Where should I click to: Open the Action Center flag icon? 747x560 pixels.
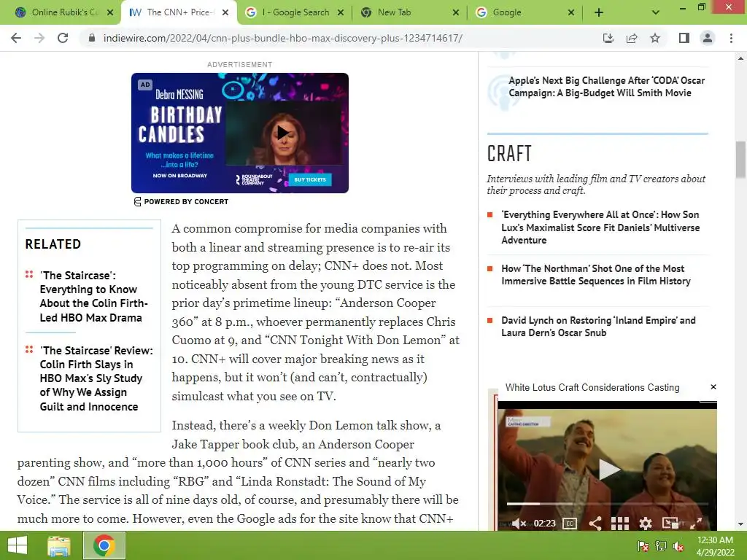[643, 546]
